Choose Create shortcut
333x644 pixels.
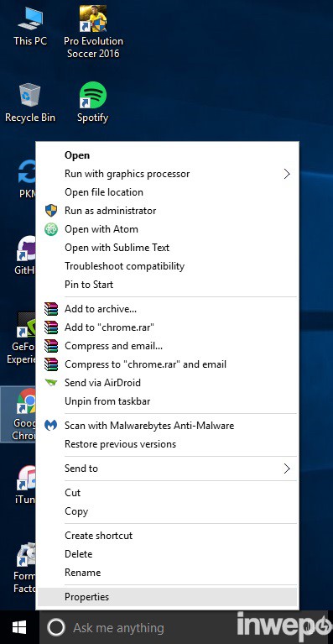167,536
